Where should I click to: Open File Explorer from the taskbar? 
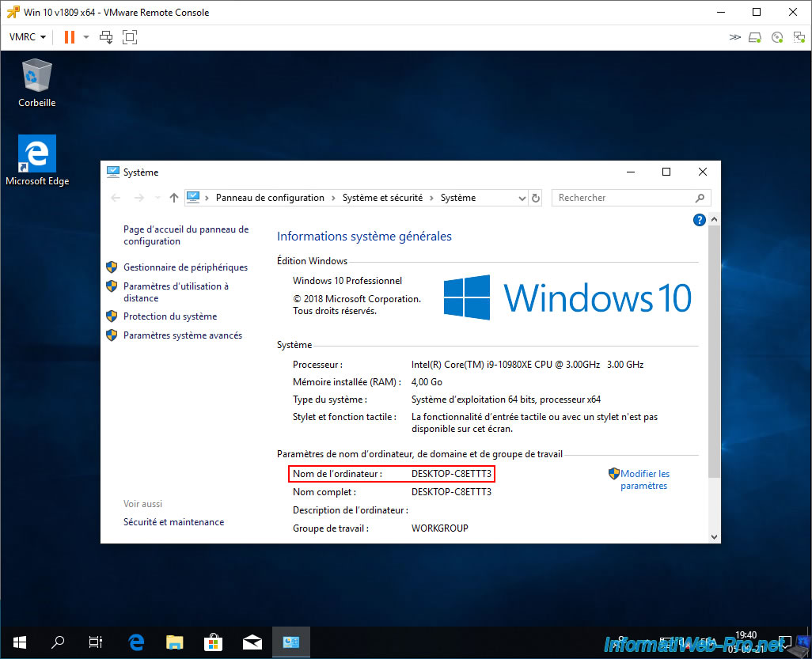click(x=175, y=642)
